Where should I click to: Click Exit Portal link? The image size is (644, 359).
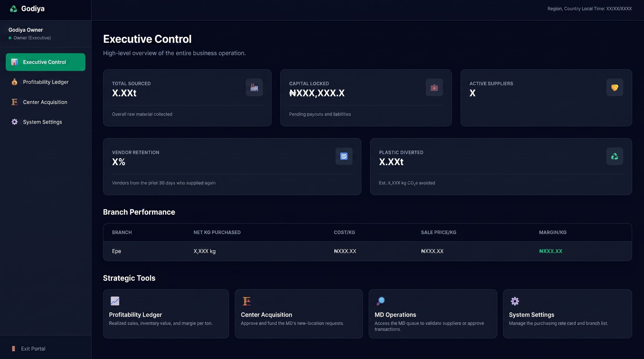[x=33, y=348]
